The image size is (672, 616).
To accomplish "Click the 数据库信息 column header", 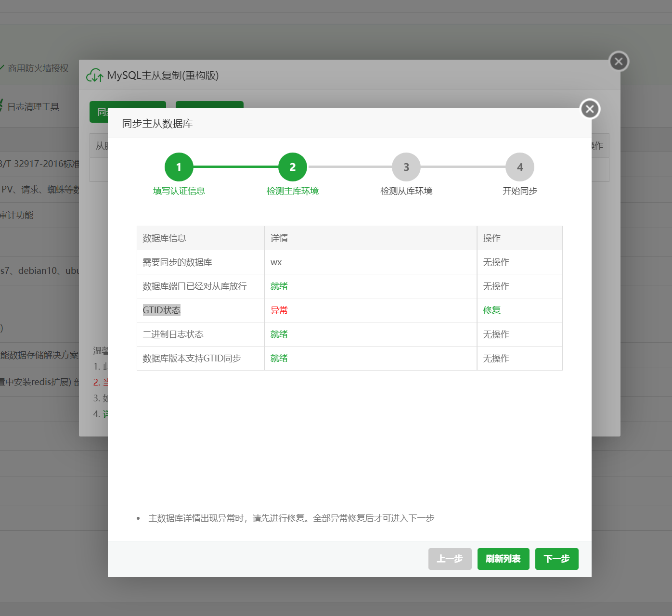I will [165, 238].
